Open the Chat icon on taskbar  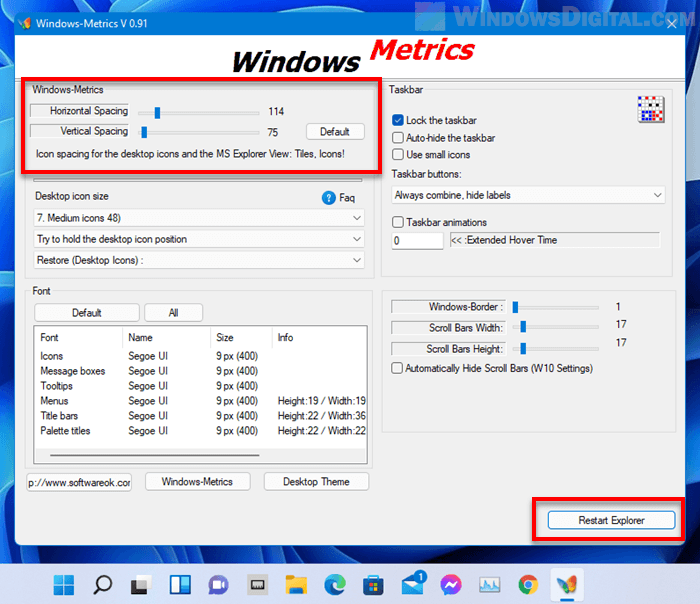click(218, 584)
